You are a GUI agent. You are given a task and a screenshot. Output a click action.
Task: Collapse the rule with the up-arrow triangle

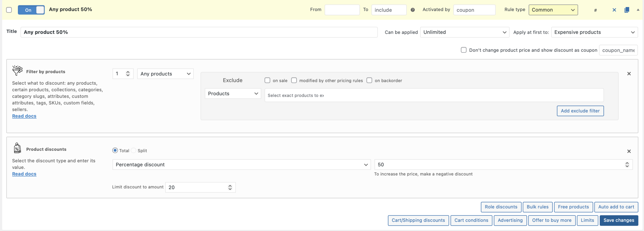pyautogui.click(x=638, y=10)
